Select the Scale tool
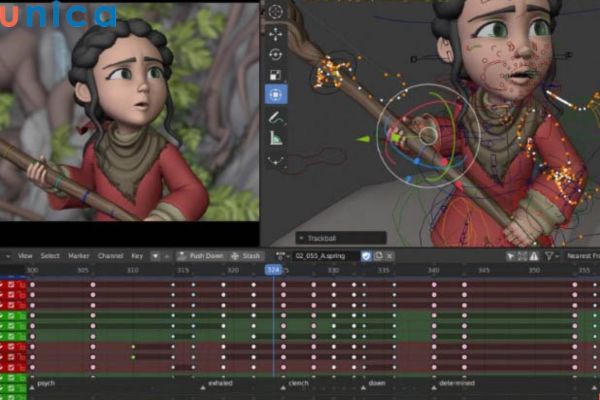This screenshot has width=600, height=400. click(275, 75)
